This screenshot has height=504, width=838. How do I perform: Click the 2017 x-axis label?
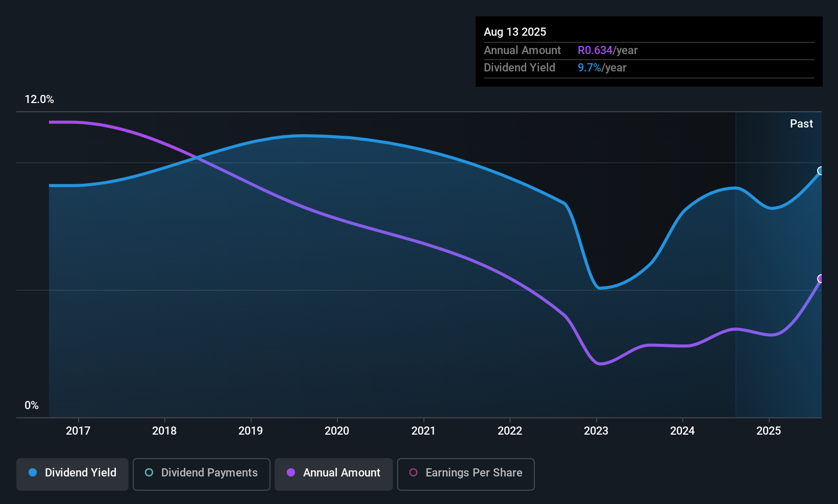[78, 431]
